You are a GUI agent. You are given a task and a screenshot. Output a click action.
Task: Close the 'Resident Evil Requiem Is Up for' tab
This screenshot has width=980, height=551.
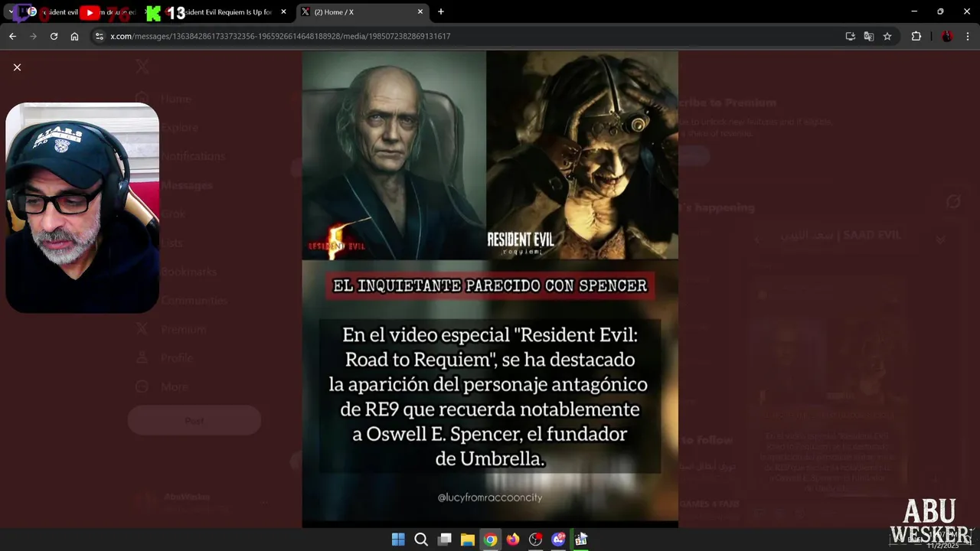click(283, 11)
